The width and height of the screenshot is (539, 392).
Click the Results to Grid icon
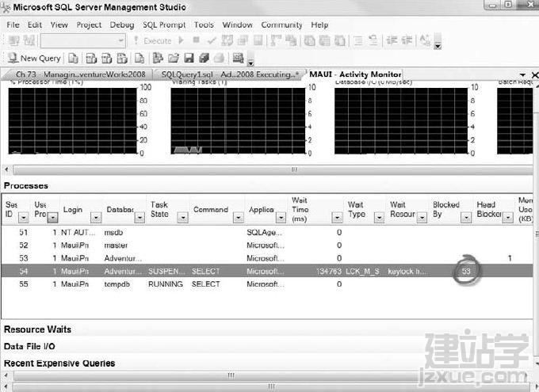point(324,40)
